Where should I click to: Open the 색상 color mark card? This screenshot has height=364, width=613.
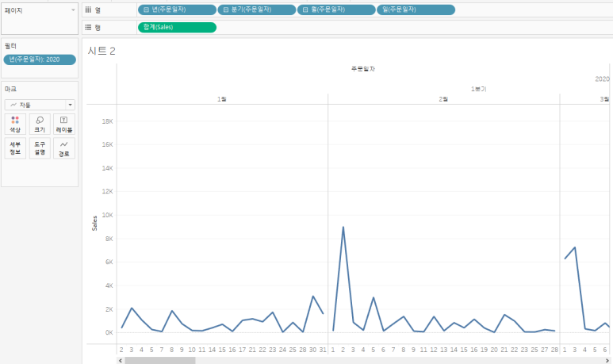click(x=15, y=124)
